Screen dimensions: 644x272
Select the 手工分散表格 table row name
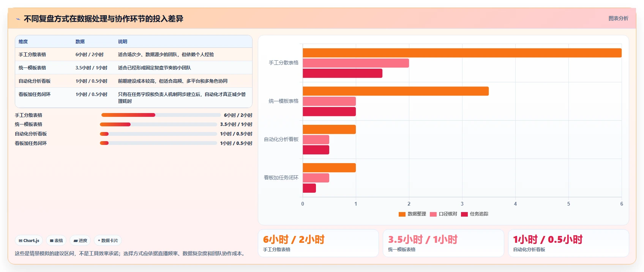(x=32, y=55)
